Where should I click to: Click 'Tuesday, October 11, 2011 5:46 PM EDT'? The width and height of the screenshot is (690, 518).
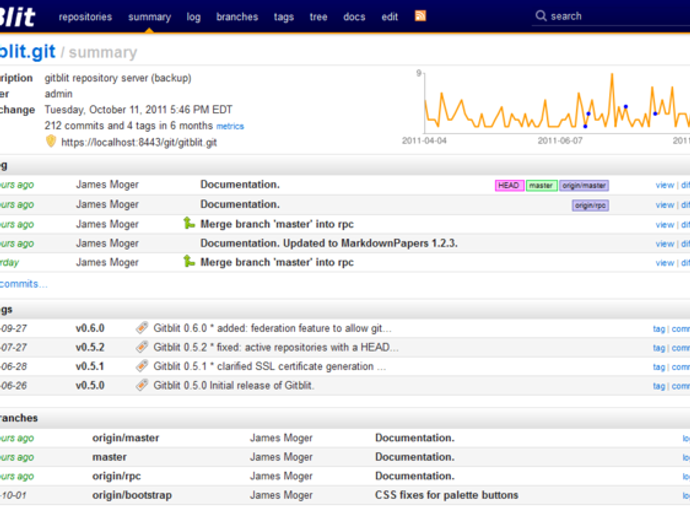[139, 110]
